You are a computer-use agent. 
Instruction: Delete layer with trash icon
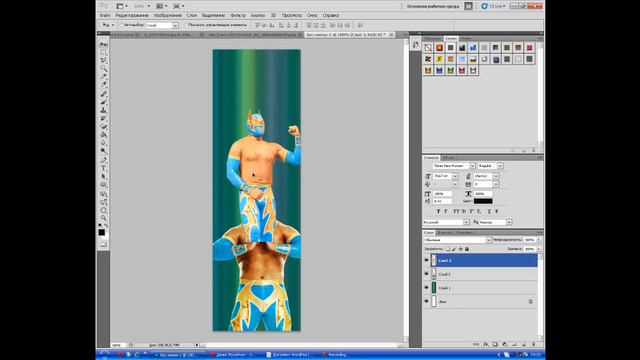point(533,344)
